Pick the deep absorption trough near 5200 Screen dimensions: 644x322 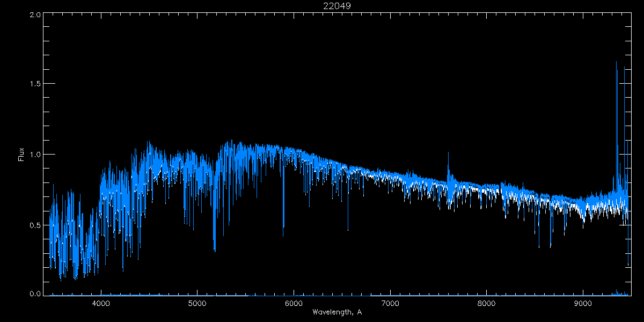[x=215, y=247]
